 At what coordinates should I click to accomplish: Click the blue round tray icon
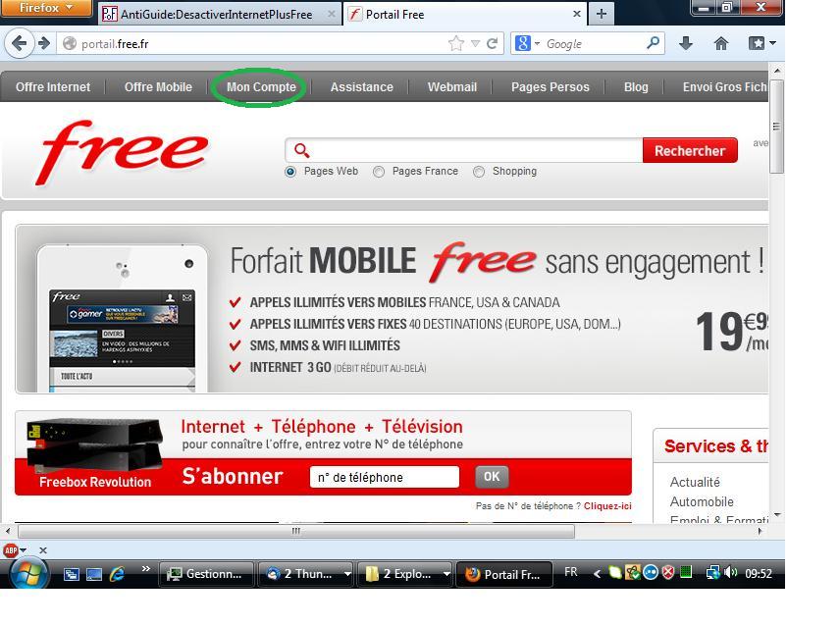[x=651, y=572]
